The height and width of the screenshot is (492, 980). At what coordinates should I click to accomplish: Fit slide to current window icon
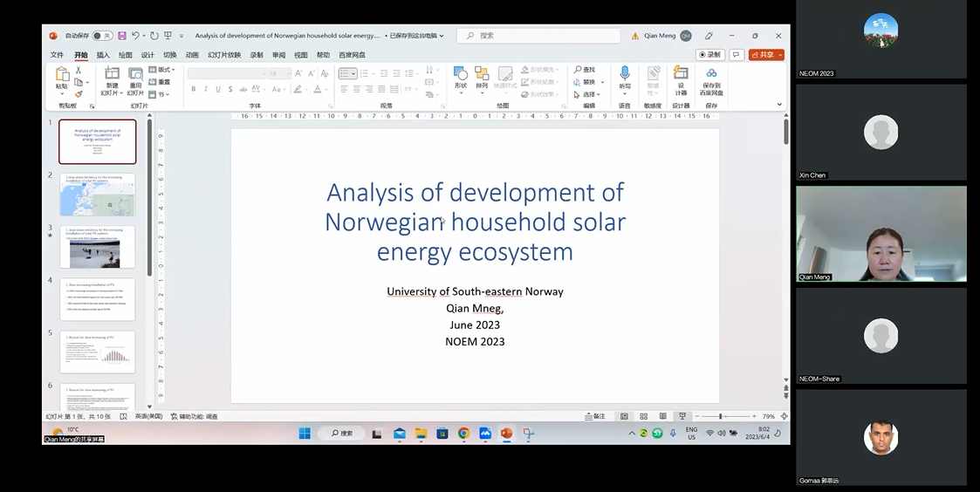click(x=784, y=416)
